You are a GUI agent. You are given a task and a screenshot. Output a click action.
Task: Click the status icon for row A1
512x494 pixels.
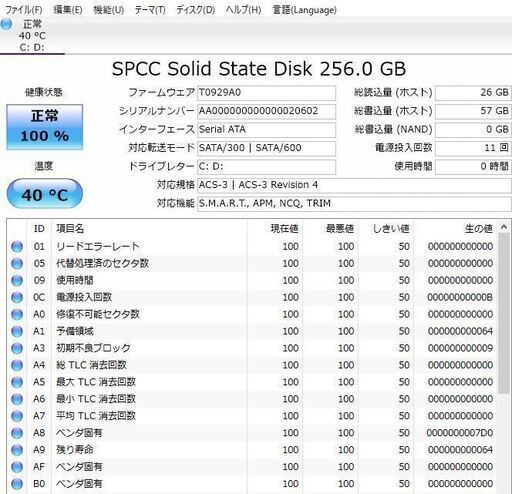17,331
